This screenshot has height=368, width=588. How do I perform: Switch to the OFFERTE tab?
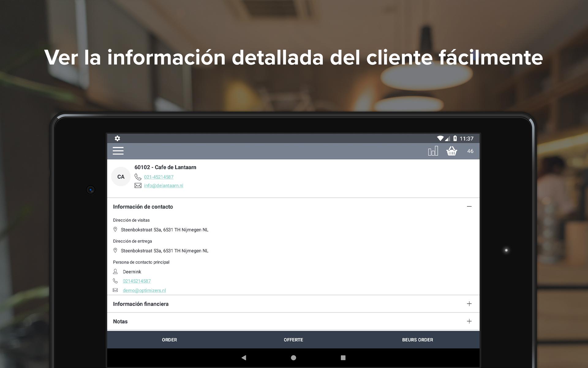[293, 340]
